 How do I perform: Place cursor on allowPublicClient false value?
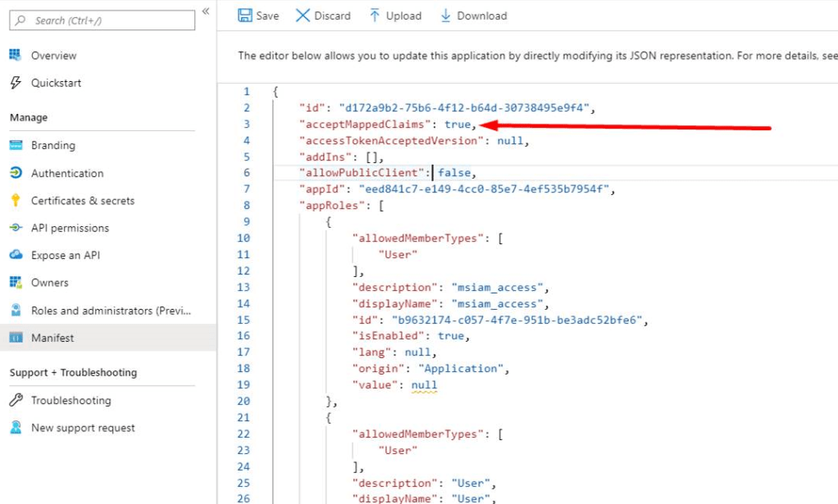[x=454, y=173]
